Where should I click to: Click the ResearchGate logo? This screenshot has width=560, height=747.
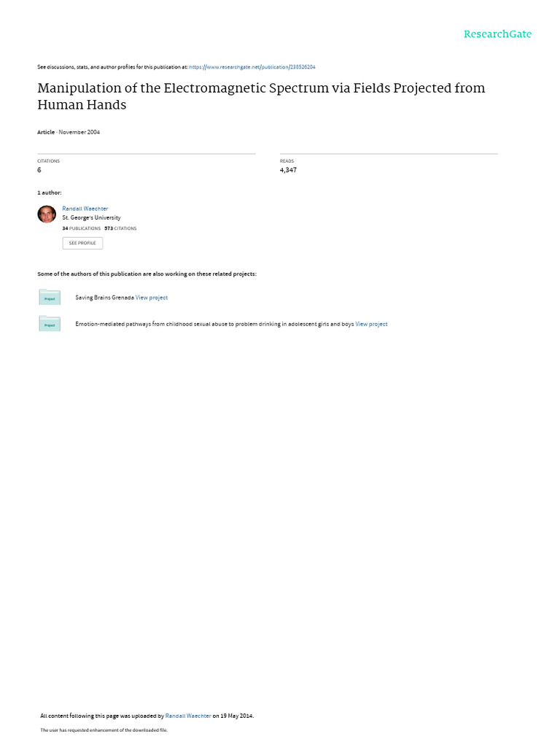click(497, 34)
